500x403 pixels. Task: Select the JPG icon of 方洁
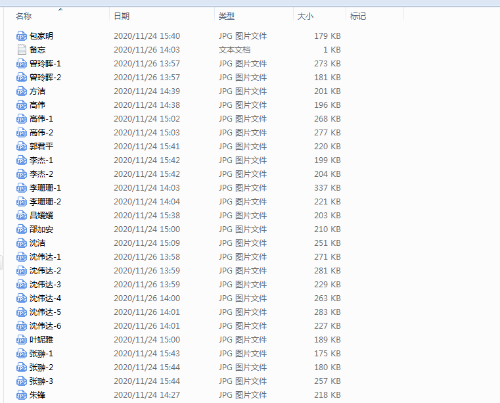[21, 91]
